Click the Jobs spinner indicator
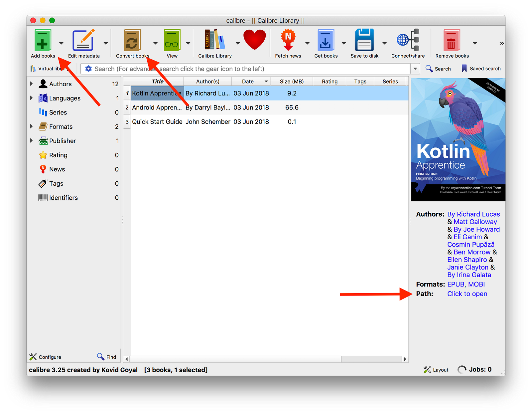Screen dimensions: 532x414 click(x=462, y=370)
